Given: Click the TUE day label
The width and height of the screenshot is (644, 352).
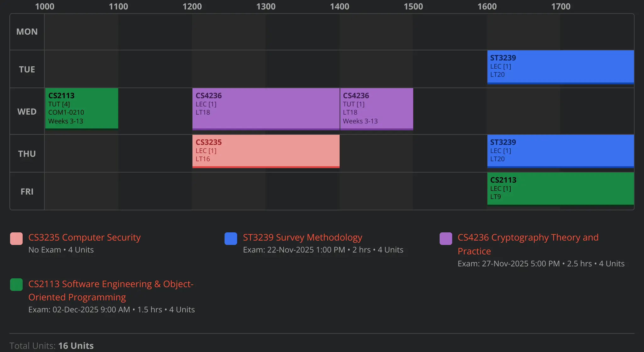Looking at the screenshot, I should pyautogui.click(x=27, y=69).
